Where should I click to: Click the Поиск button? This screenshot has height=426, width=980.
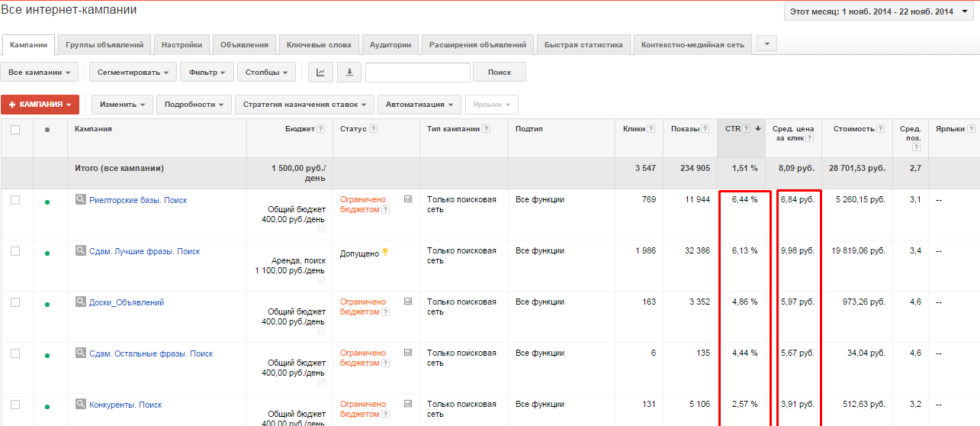(x=500, y=73)
